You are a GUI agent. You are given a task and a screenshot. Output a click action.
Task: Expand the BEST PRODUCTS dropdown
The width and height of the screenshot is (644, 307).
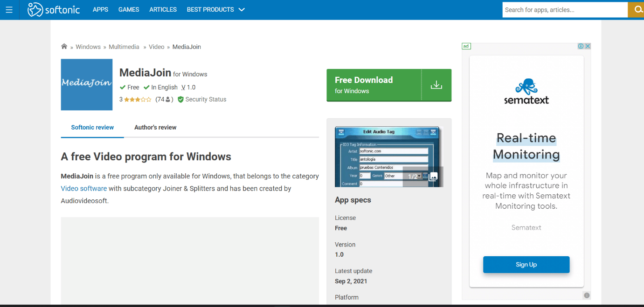point(216,9)
